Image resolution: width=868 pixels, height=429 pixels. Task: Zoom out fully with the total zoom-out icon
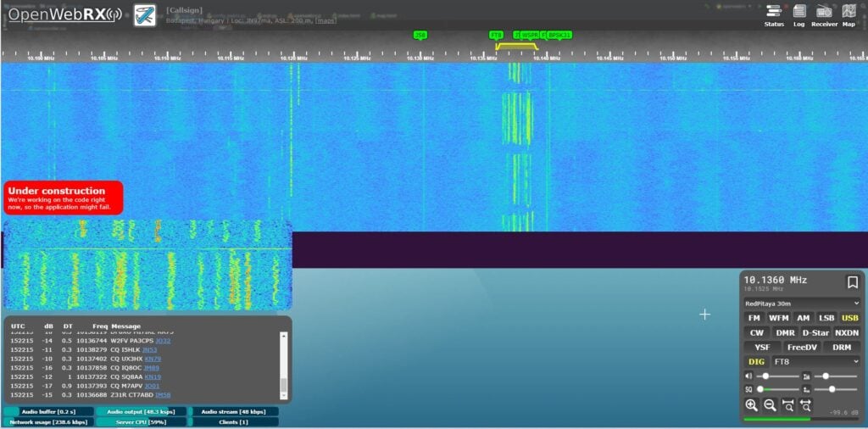tap(807, 405)
